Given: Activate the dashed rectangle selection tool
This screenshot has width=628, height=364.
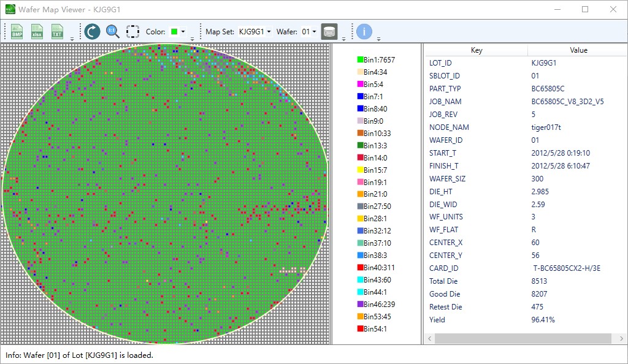Looking at the screenshot, I should (x=132, y=31).
